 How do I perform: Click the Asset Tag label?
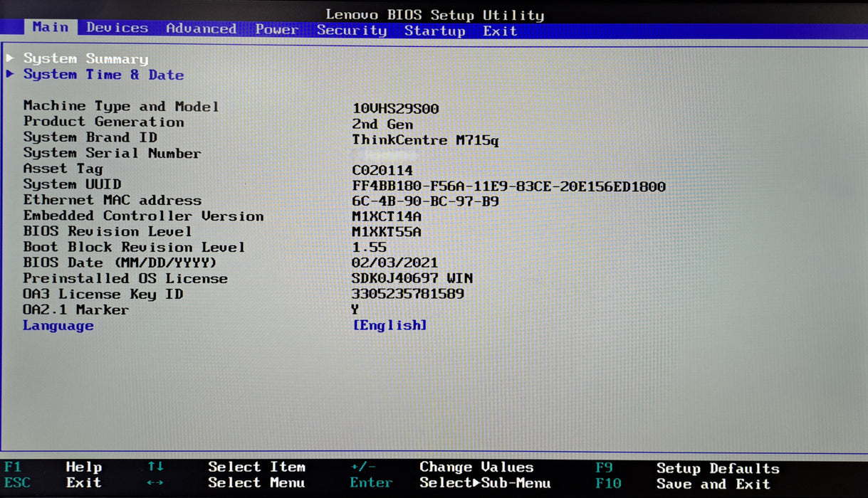click(63, 169)
